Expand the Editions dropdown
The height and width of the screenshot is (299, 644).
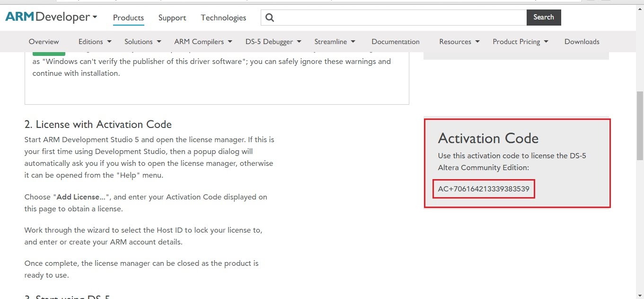pos(95,42)
